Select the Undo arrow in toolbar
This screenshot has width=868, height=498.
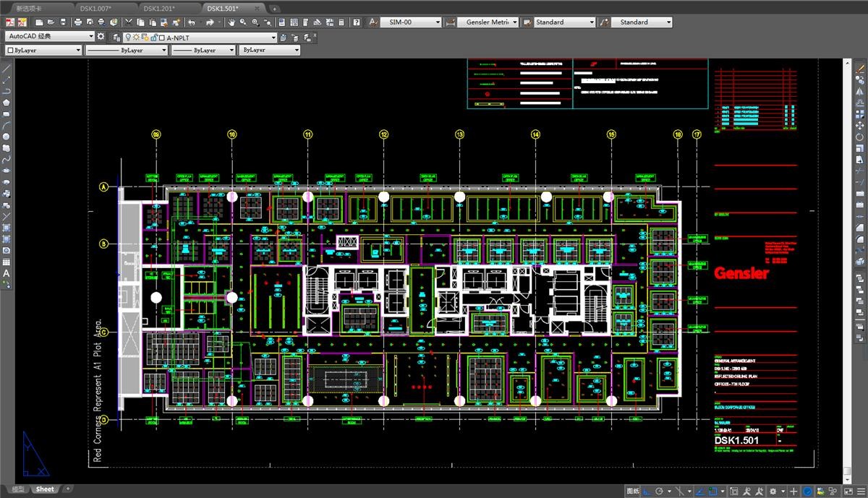click(x=192, y=22)
